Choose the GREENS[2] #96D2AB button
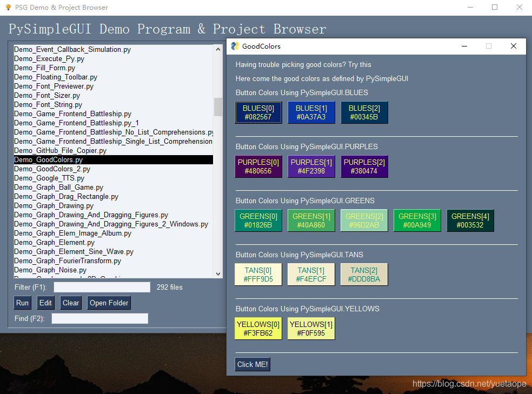532x394 pixels. (x=364, y=221)
